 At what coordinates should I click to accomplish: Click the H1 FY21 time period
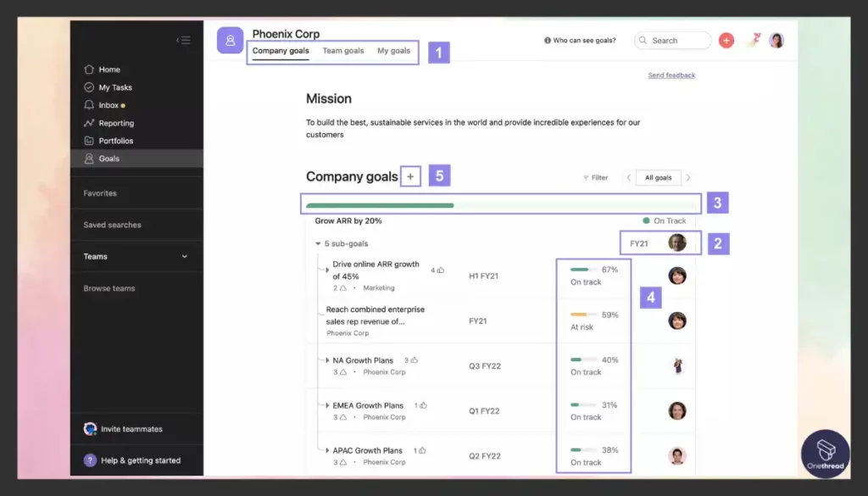pos(483,276)
